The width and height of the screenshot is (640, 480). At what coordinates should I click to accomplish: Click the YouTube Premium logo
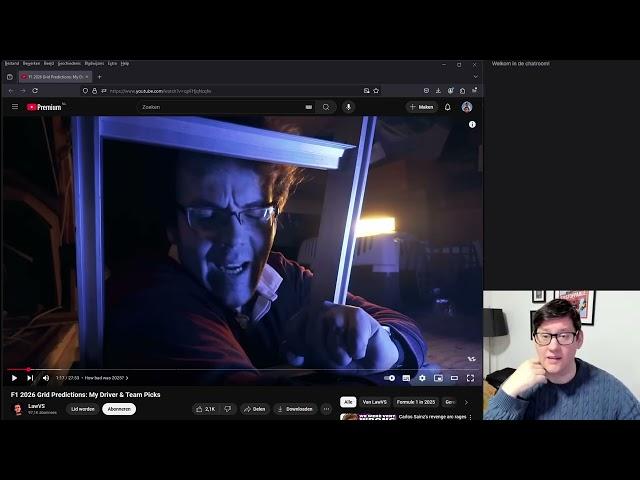coord(44,107)
